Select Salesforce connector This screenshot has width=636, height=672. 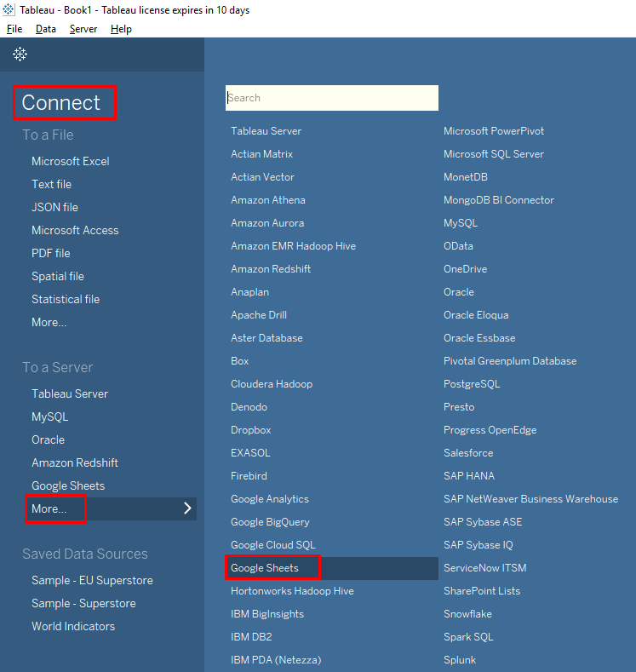(468, 453)
